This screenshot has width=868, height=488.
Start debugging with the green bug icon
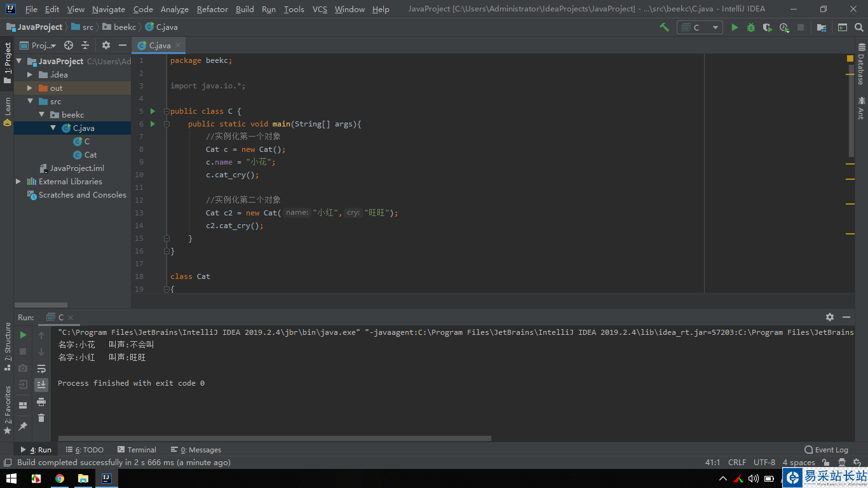click(x=751, y=27)
